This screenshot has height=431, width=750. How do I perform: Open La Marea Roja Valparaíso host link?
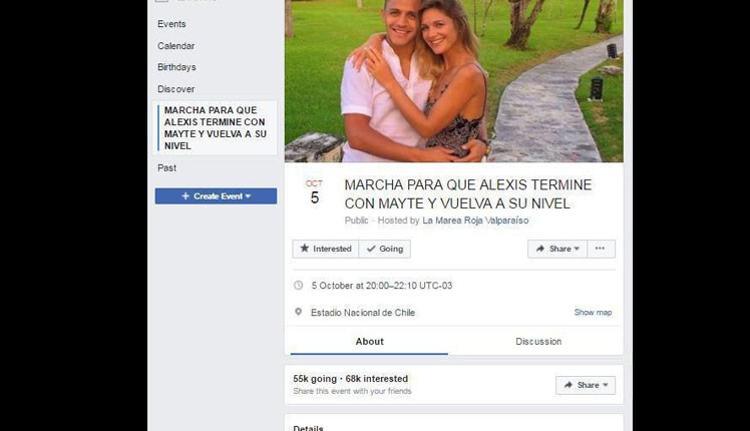(x=475, y=221)
